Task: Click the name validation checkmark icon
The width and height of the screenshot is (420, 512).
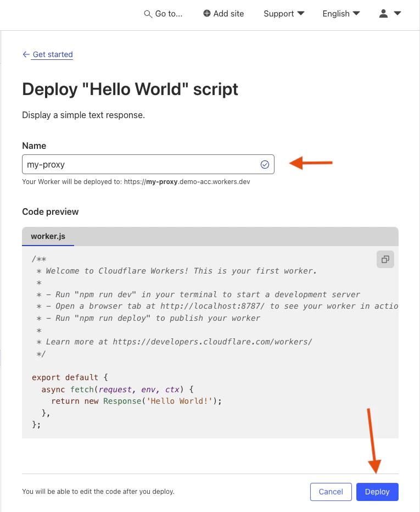Action: [x=265, y=165]
